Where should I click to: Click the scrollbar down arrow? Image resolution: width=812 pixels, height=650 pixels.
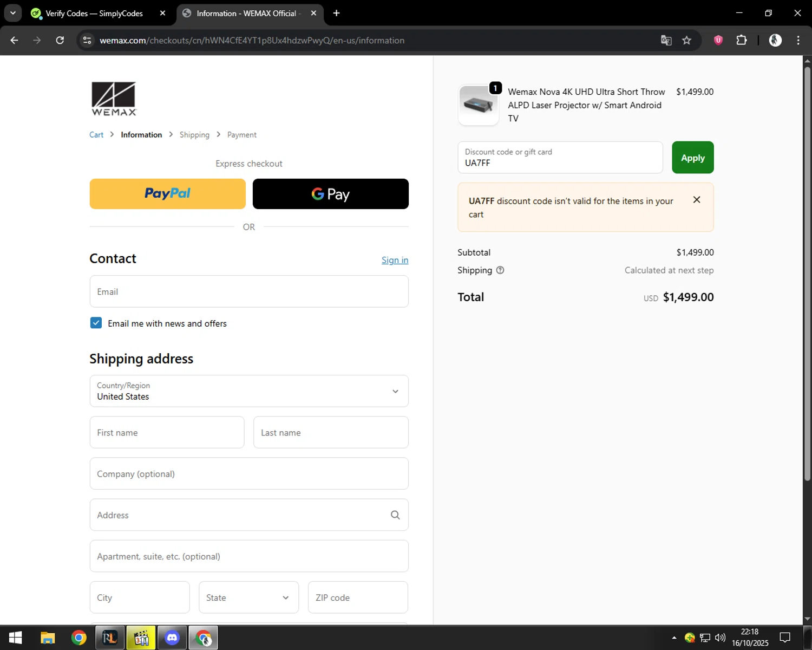click(807, 619)
